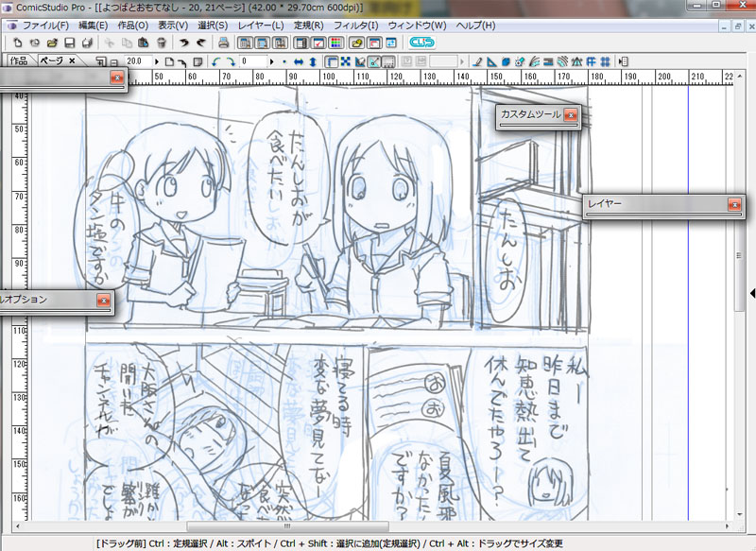Toggle the blue four-arrow button
The height and width of the screenshot is (551, 756).
tap(346, 61)
